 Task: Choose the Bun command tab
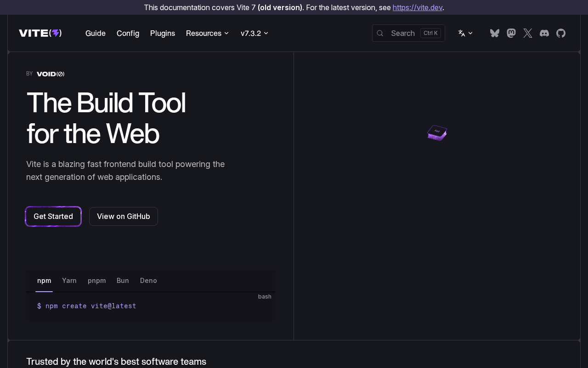coord(123,281)
